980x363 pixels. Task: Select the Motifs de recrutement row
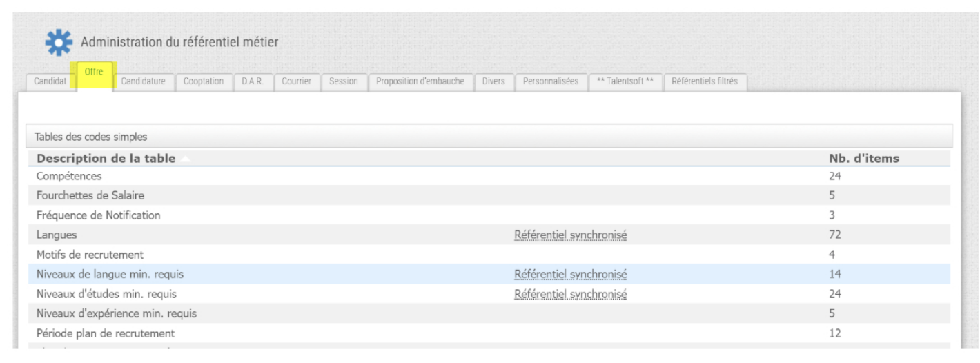coord(90,255)
